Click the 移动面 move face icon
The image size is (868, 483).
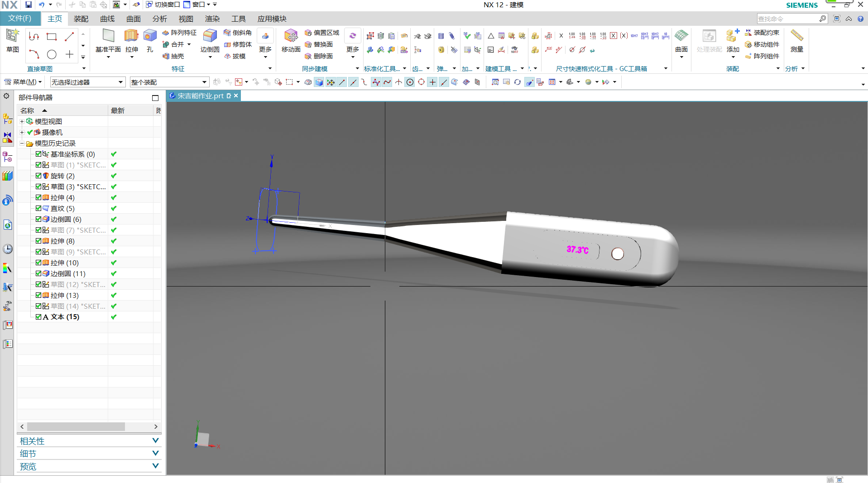(291, 36)
